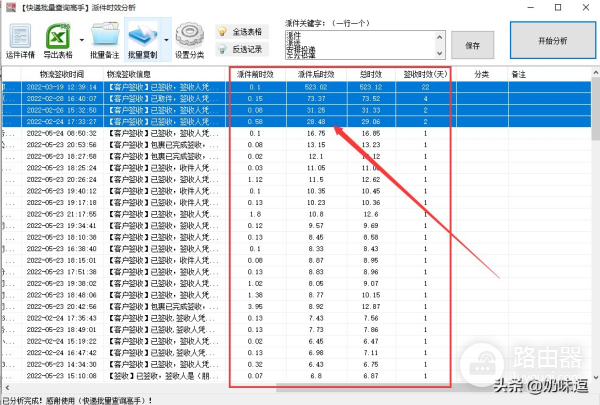The image size is (600, 405).
Task: Select the cell 2022-05-23 21:17:55
Action: click(62, 214)
